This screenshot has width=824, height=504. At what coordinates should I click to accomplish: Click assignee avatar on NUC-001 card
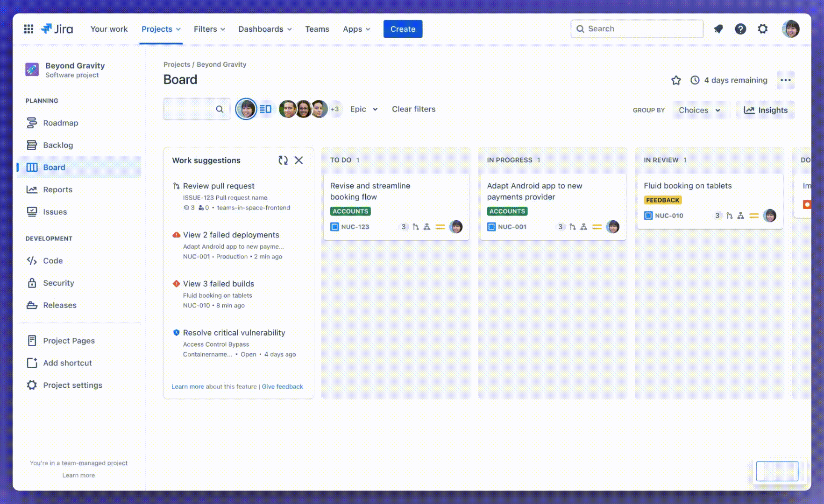point(613,227)
